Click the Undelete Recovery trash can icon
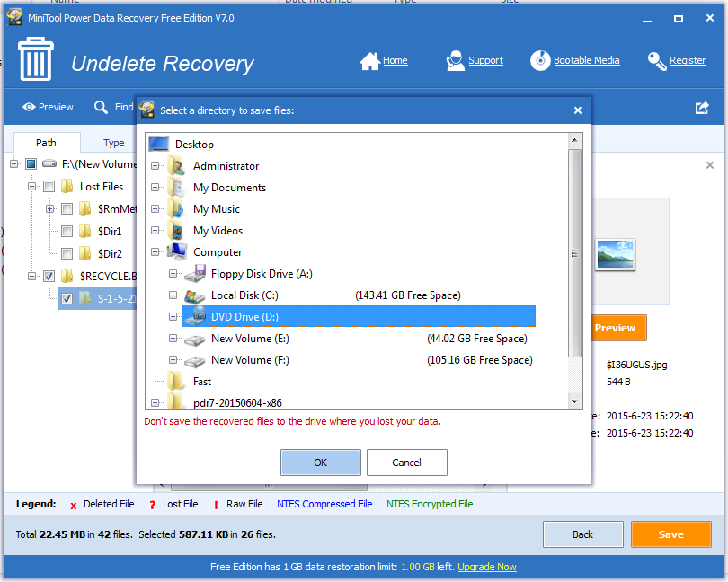This screenshot has height=582, width=728. (36, 59)
